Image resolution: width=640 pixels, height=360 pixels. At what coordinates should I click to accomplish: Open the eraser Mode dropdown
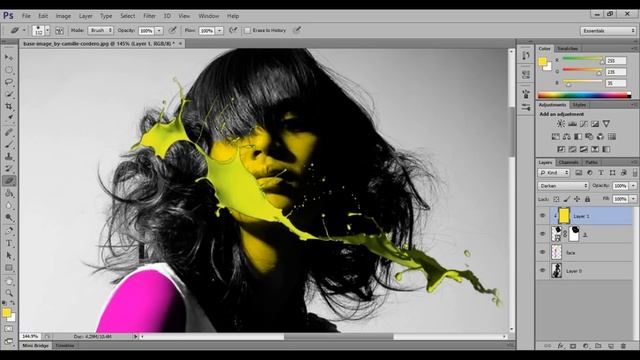click(x=100, y=31)
